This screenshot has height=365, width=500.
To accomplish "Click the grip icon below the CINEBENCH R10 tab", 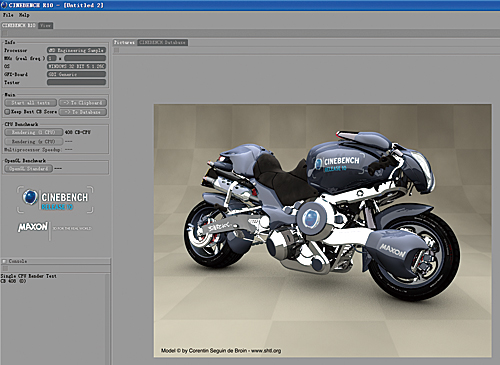I will (x=4, y=33).
